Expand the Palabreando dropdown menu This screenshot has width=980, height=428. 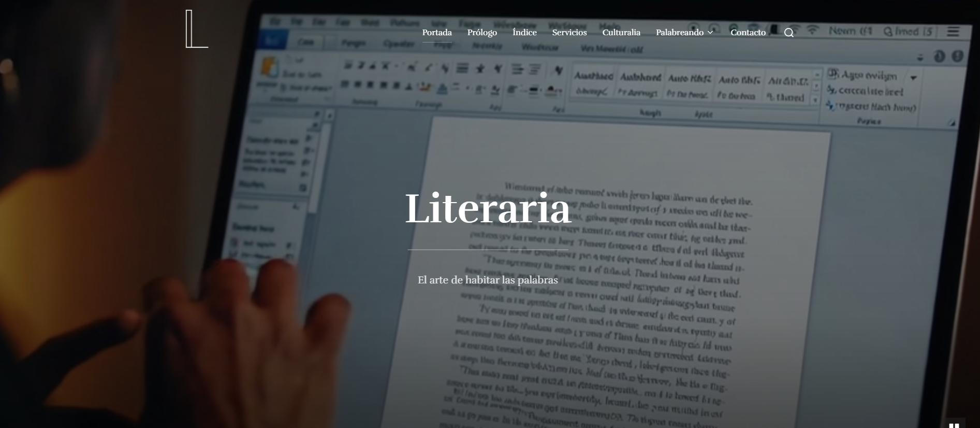[x=684, y=32]
